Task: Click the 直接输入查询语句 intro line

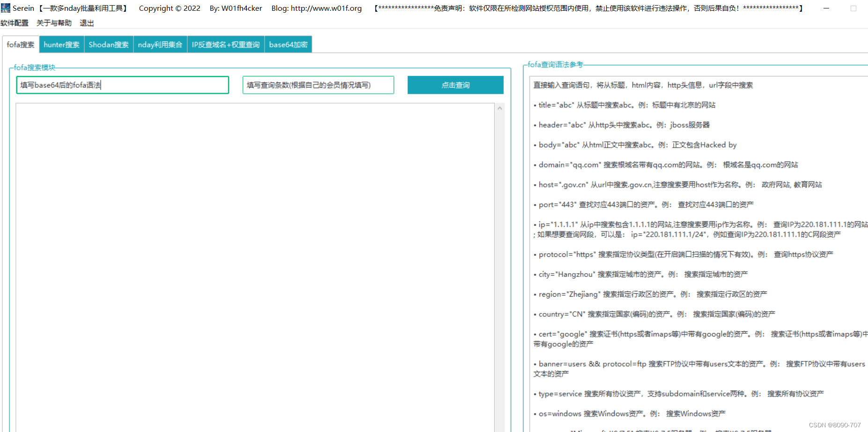Action: point(643,85)
